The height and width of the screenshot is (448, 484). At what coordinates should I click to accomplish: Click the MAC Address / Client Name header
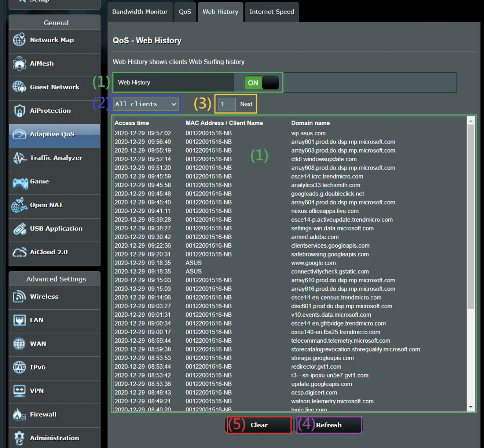224,123
